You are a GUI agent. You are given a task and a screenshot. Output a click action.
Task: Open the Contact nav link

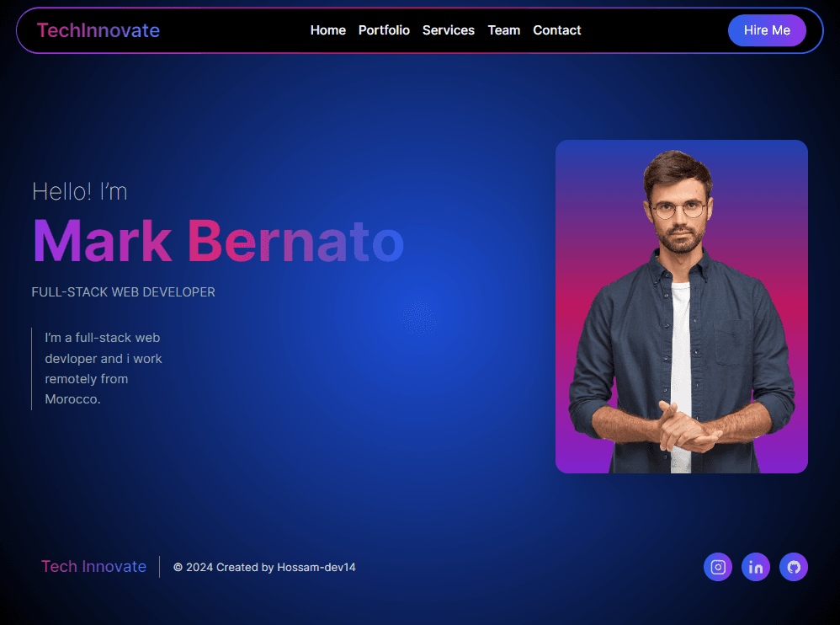(x=557, y=30)
